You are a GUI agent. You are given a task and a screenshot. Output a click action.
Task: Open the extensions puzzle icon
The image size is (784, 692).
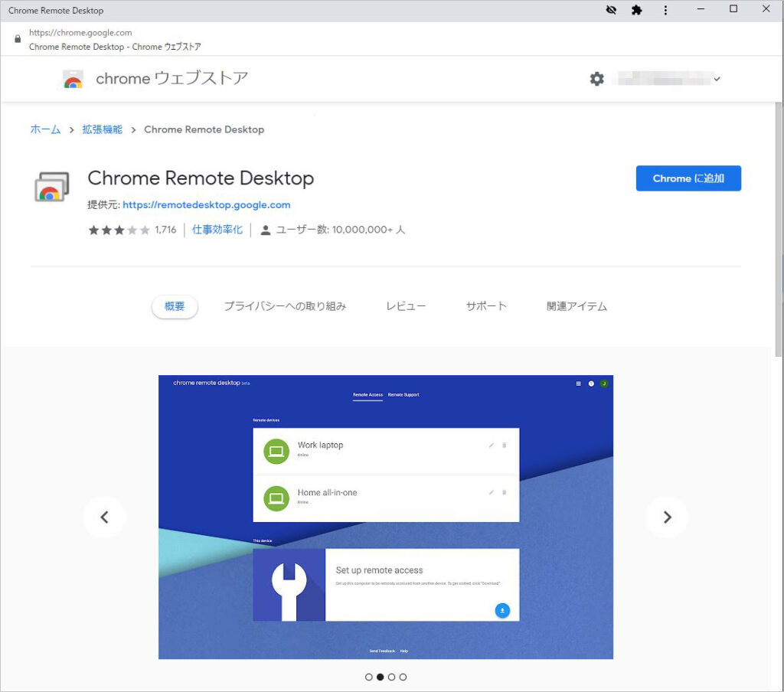point(636,10)
